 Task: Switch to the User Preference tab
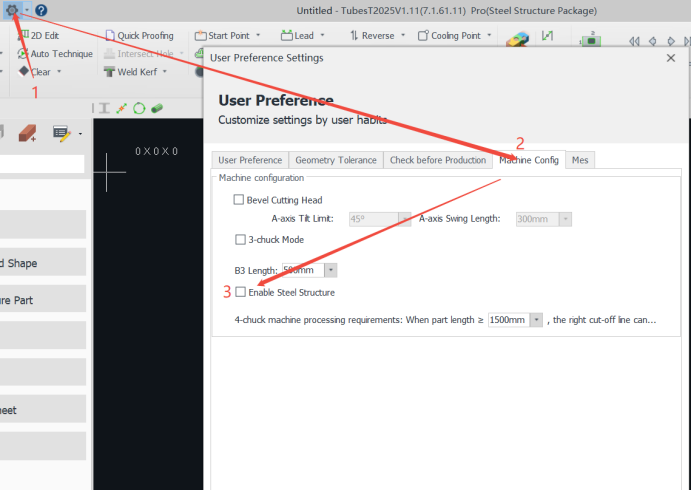(250, 160)
